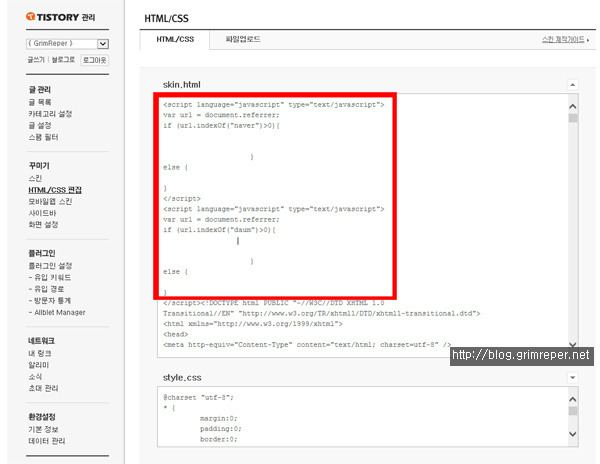Click the padding:0; CSS line
This screenshot has width=600, height=464.
point(220,429)
